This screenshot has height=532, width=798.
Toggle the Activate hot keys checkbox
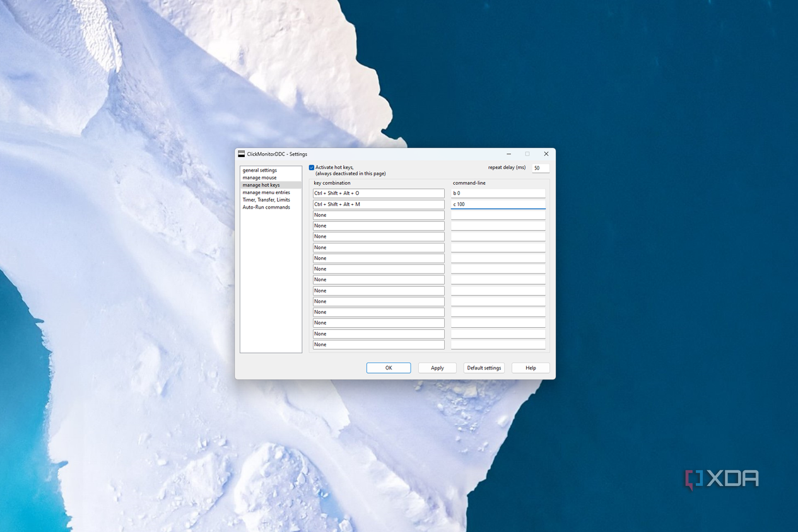pos(312,168)
